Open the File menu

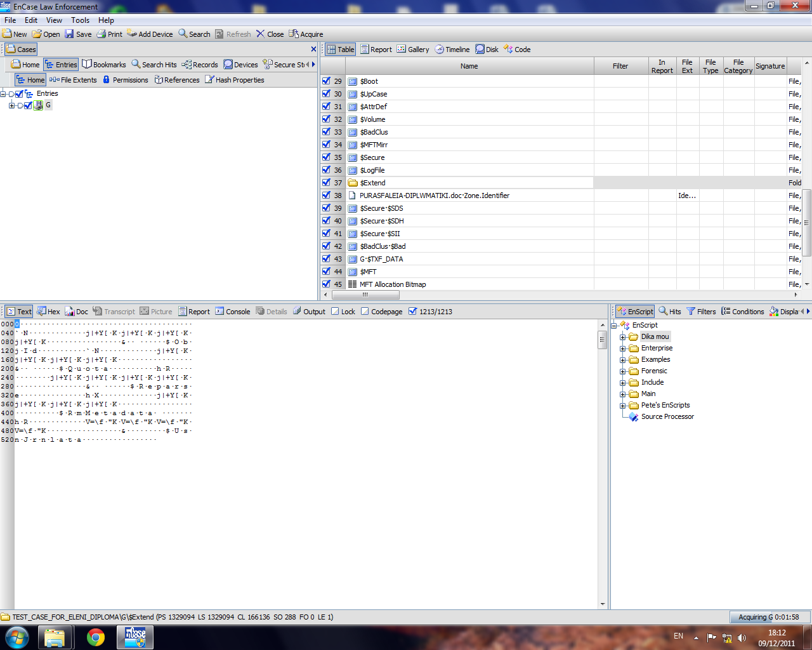pos(10,20)
